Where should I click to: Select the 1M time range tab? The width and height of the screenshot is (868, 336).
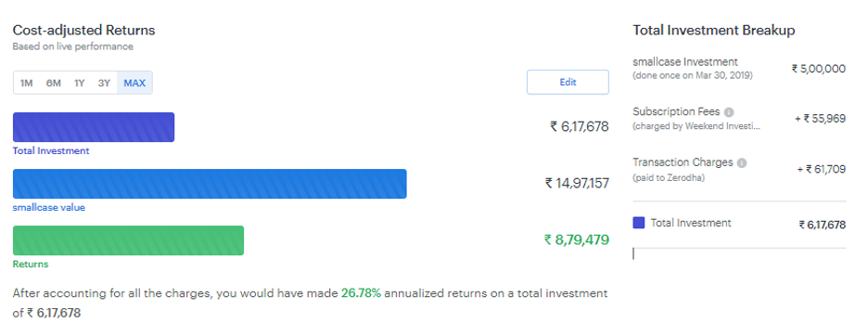(27, 84)
